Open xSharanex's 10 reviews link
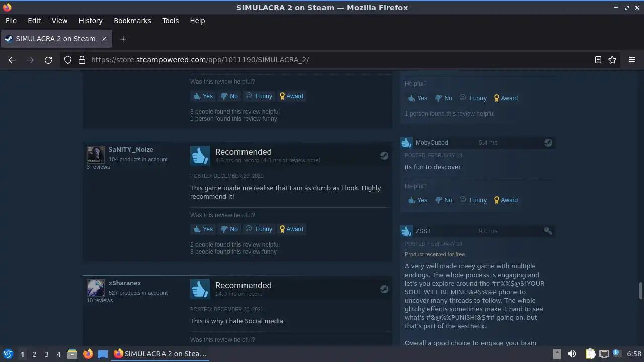Viewport: 644px width, 362px height. [100, 300]
